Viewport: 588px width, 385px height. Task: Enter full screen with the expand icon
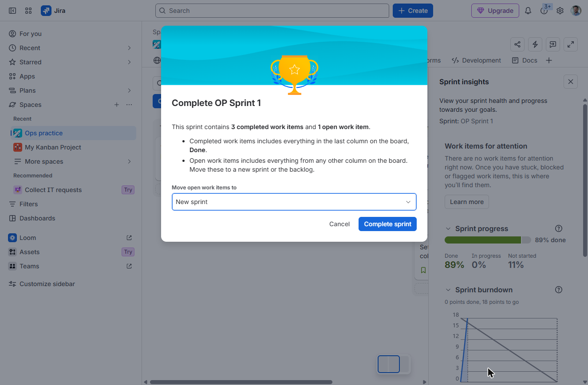[571, 44]
